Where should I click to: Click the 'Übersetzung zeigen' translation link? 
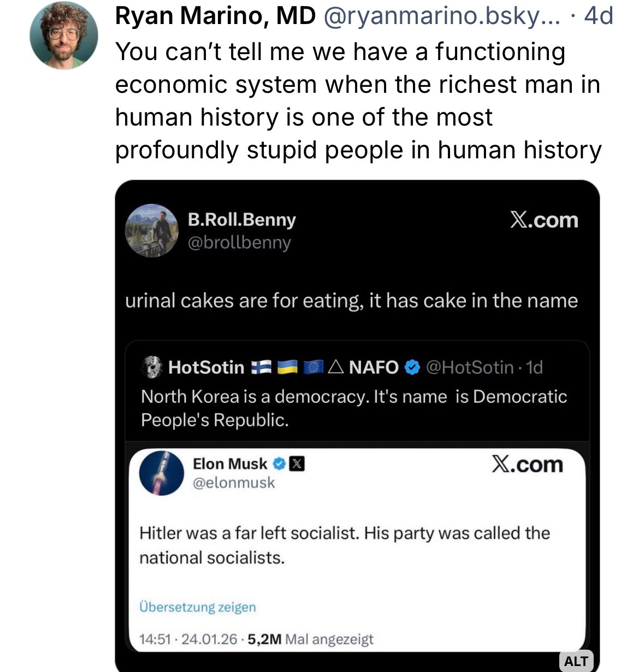click(x=197, y=607)
